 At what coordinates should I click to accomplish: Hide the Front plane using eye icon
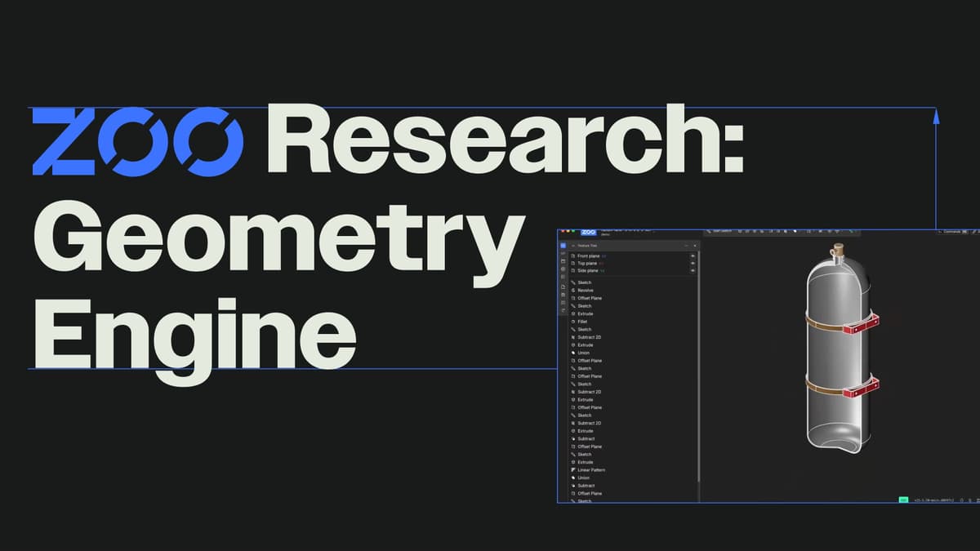click(x=693, y=256)
